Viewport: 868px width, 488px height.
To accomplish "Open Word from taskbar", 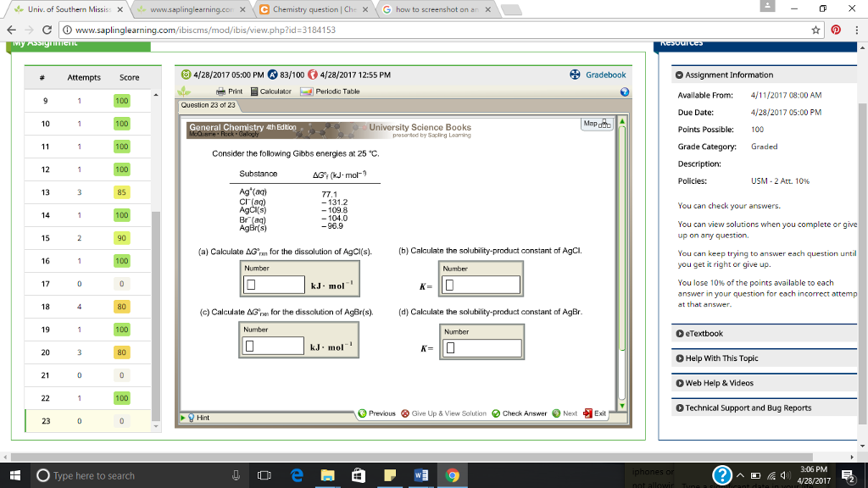I will coord(420,475).
